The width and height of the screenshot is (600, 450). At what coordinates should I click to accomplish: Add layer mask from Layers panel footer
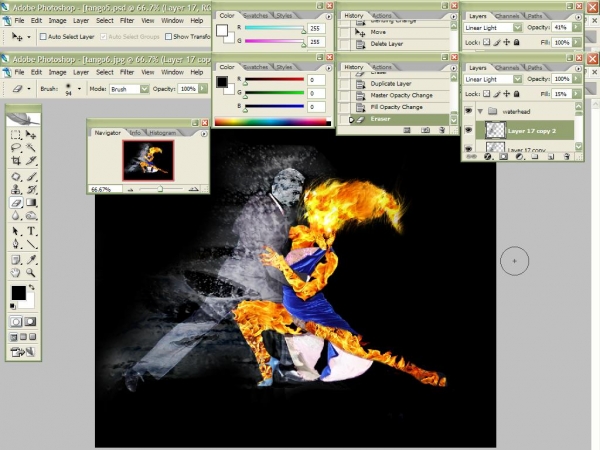503,157
